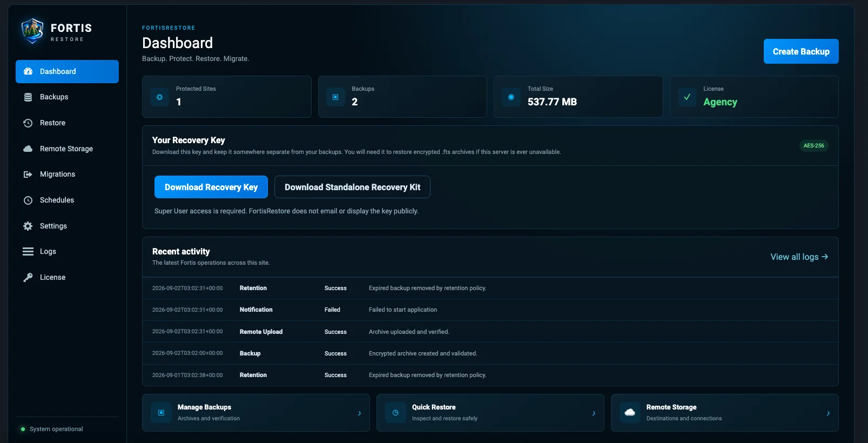Go to Schedules in the sidebar
This screenshot has height=443, width=868.
[67, 200]
